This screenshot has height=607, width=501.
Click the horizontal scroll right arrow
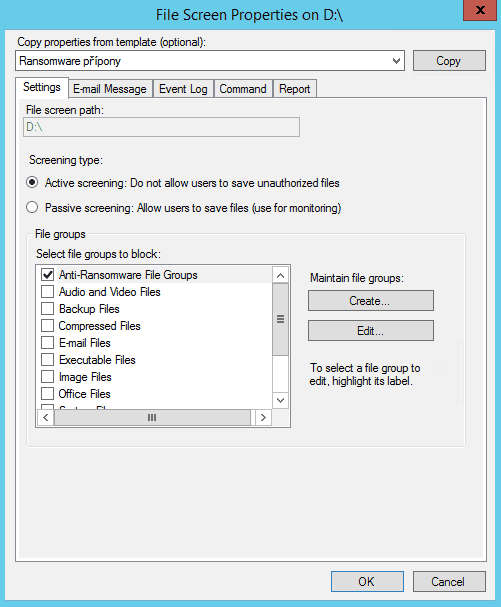click(x=263, y=417)
